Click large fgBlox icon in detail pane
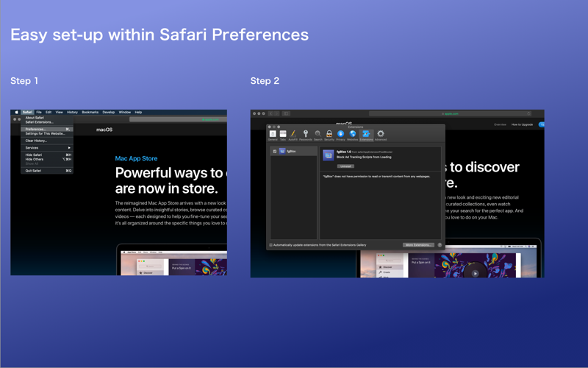Image resolution: width=588 pixels, height=368 pixels. pyautogui.click(x=328, y=155)
